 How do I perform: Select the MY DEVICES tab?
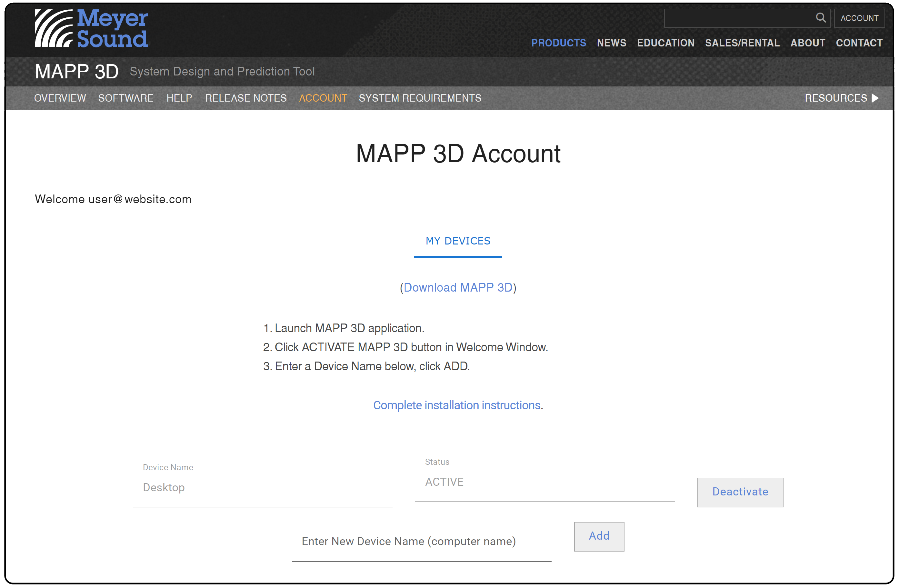point(458,241)
